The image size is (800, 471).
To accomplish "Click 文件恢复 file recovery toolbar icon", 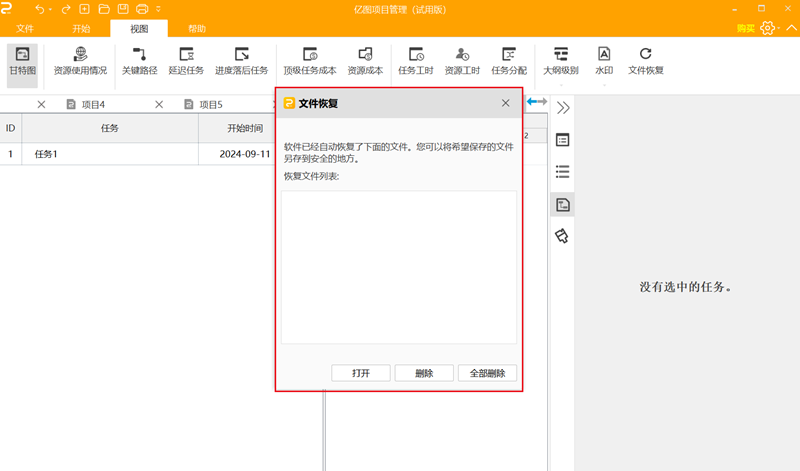I will tap(645, 62).
